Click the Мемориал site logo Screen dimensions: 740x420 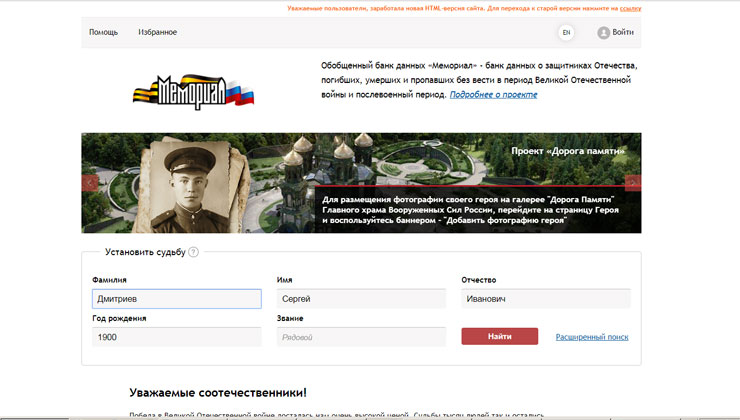[x=192, y=90]
